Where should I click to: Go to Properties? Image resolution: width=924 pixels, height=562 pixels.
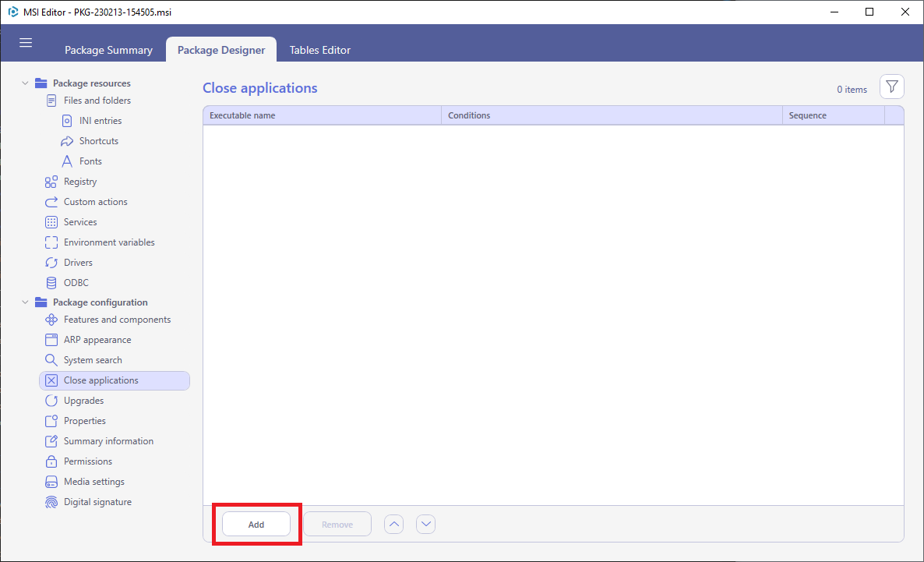coord(85,421)
